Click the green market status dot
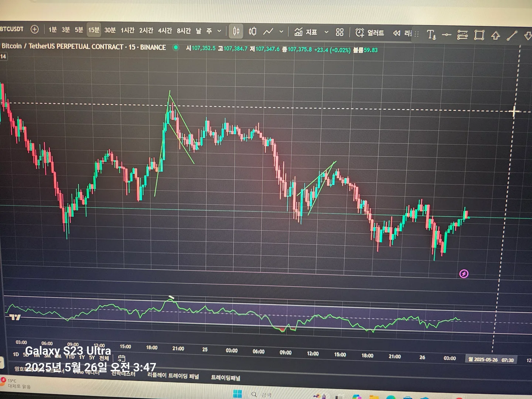This screenshot has height=399, width=532. [x=176, y=47]
